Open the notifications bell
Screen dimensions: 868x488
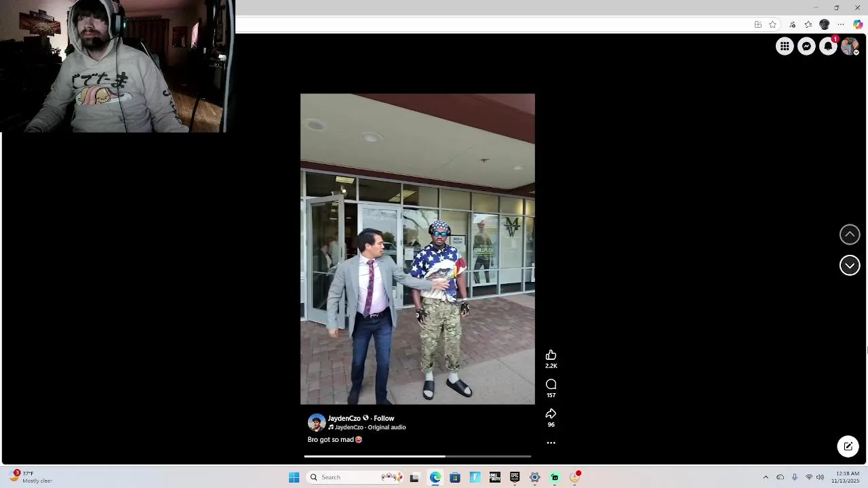click(x=828, y=46)
